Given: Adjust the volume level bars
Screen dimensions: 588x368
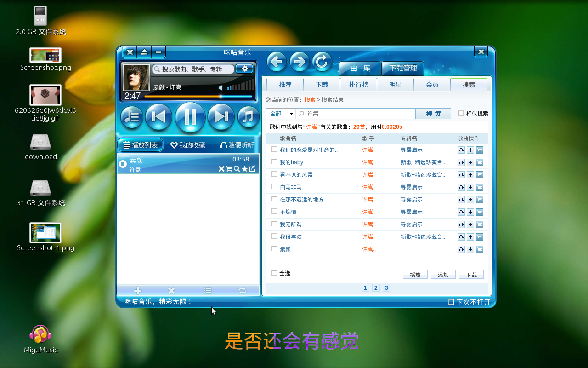Looking at the screenshot, I should pos(240,85).
